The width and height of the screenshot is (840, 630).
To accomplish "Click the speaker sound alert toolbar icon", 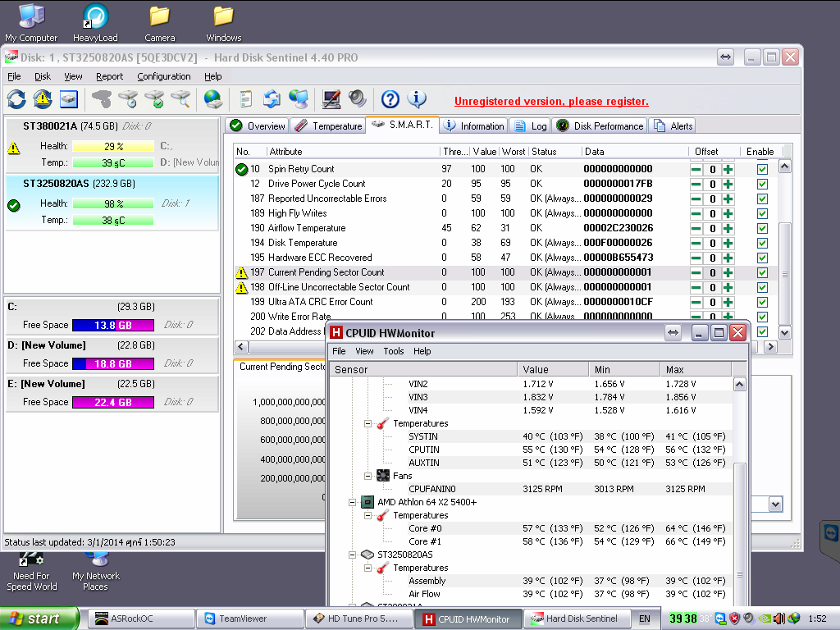I will (x=357, y=99).
